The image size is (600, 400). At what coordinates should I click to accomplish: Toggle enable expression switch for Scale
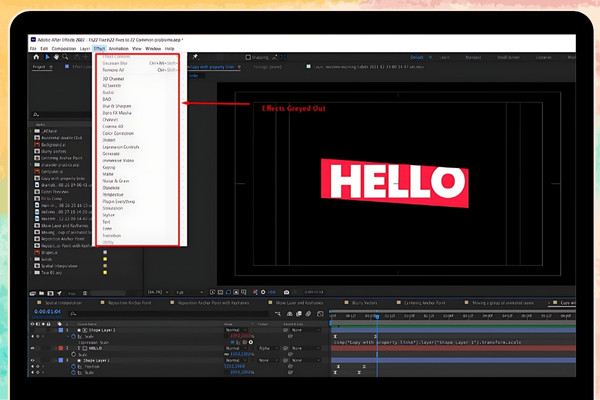(x=232, y=342)
